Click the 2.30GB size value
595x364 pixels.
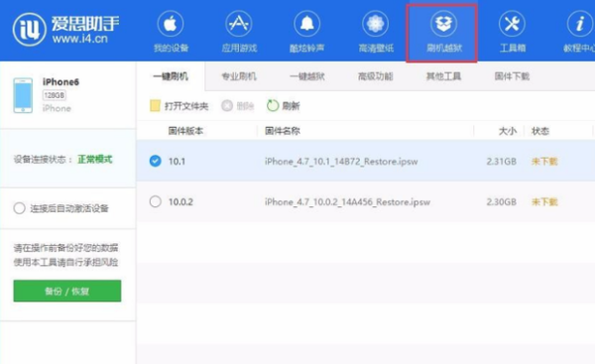point(501,202)
